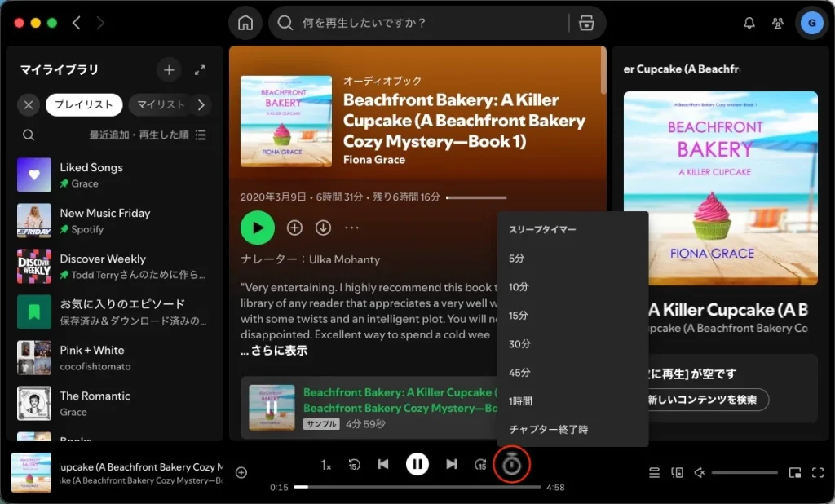This screenshot has height=504, width=835.
Task: Change playback speed 1x
Action: (x=326, y=465)
